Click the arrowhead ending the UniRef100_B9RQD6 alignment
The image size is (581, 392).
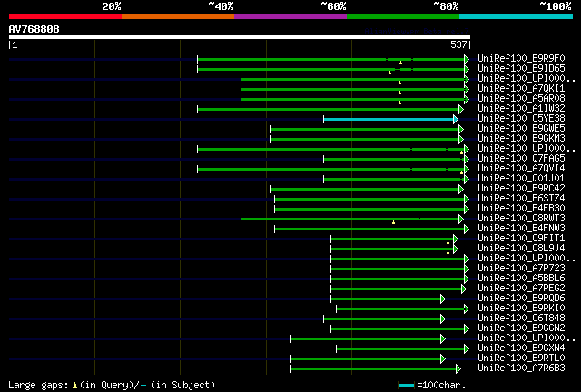[443, 299]
